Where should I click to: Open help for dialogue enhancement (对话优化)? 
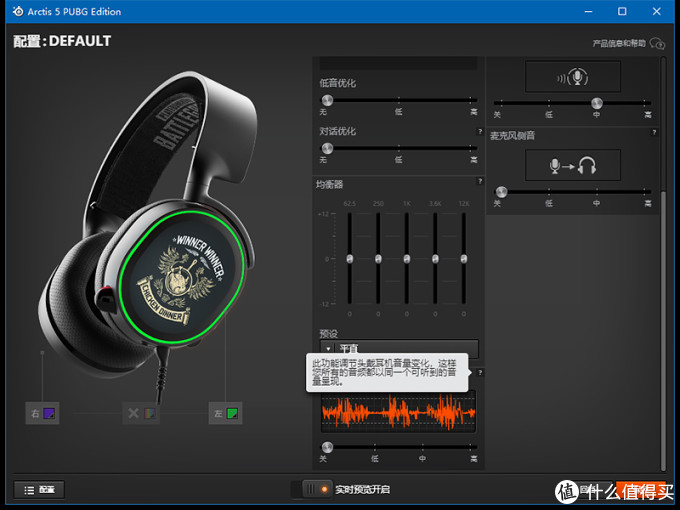480,131
